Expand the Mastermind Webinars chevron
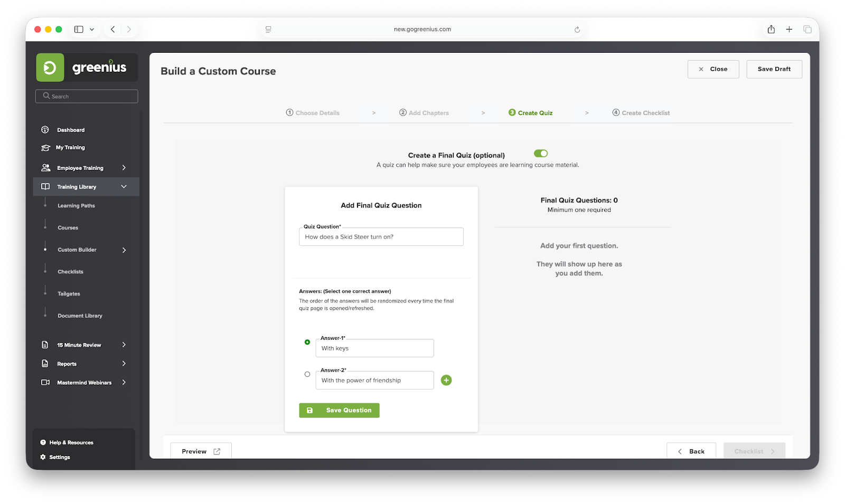Image resolution: width=845 pixels, height=504 pixels. 124,383
